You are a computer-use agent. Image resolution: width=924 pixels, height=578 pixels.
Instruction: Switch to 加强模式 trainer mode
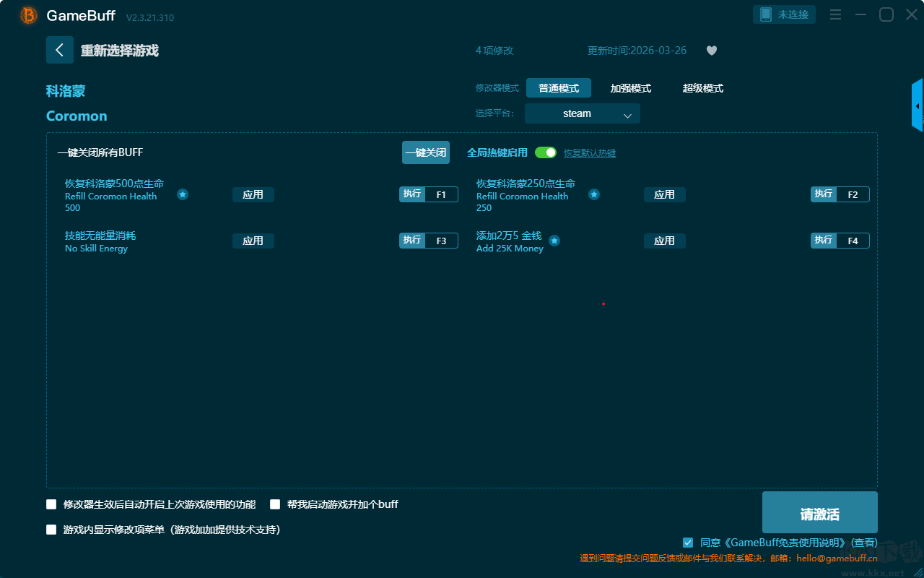[x=630, y=88]
